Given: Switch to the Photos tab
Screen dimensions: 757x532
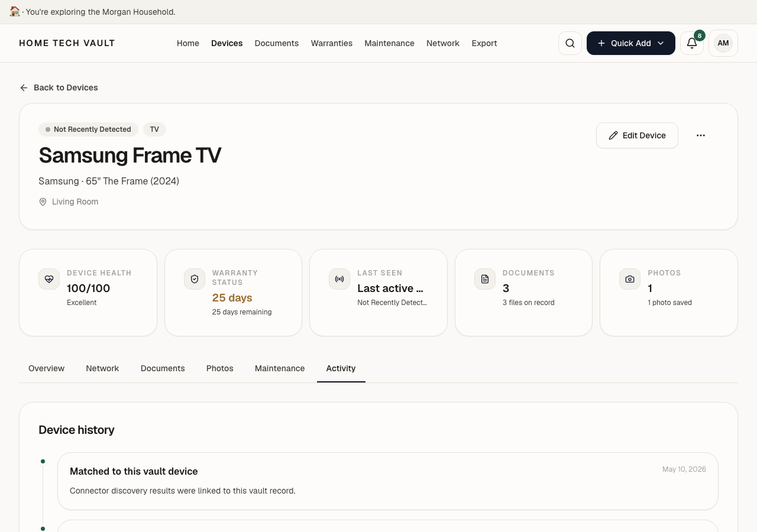Looking at the screenshot, I should point(220,368).
